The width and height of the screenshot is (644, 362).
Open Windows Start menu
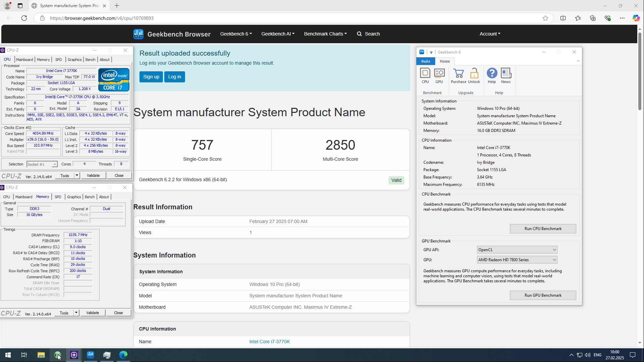tap(8, 355)
